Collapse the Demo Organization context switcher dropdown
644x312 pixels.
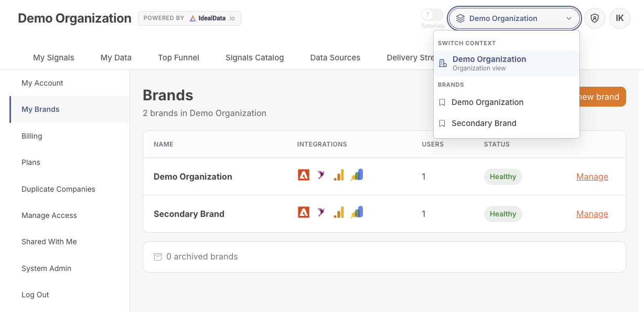pos(514,18)
